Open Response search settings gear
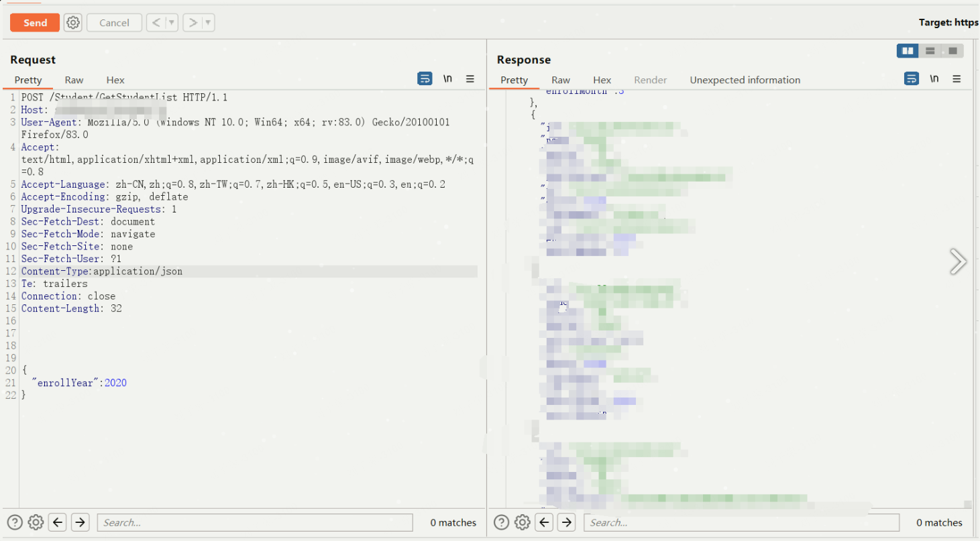 pos(523,522)
